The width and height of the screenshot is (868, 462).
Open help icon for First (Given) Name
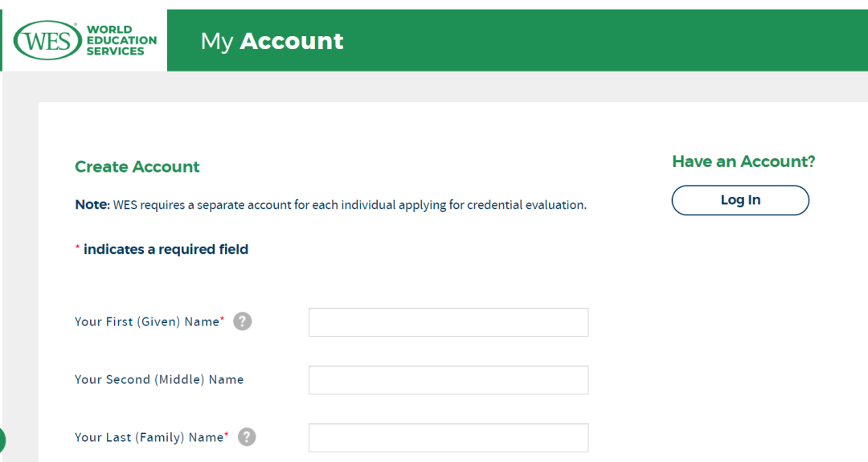[x=242, y=321]
